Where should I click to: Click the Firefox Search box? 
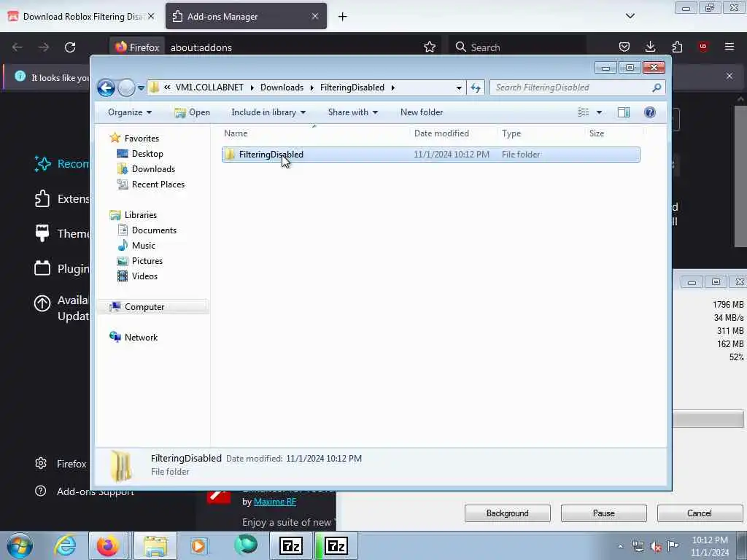(x=517, y=47)
